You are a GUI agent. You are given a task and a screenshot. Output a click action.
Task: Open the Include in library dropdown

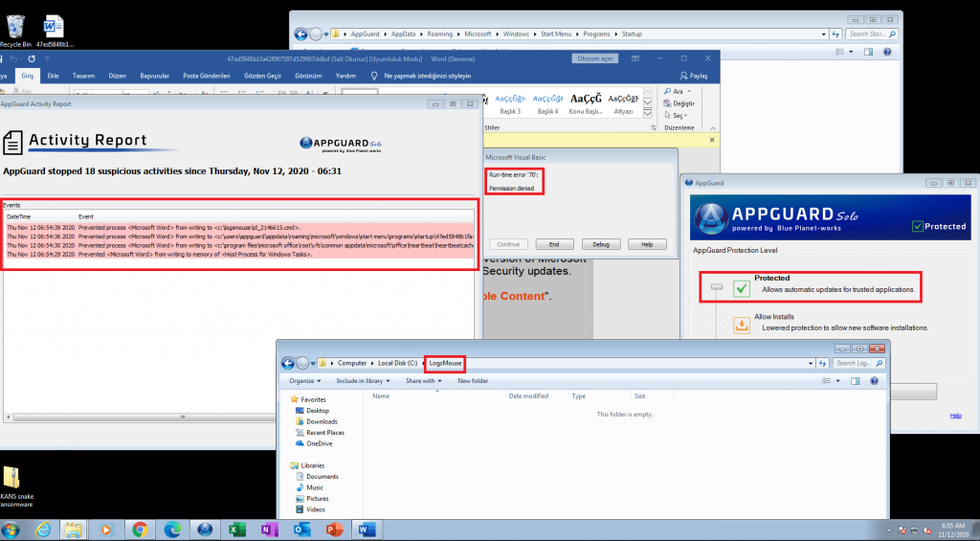tap(363, 380)
